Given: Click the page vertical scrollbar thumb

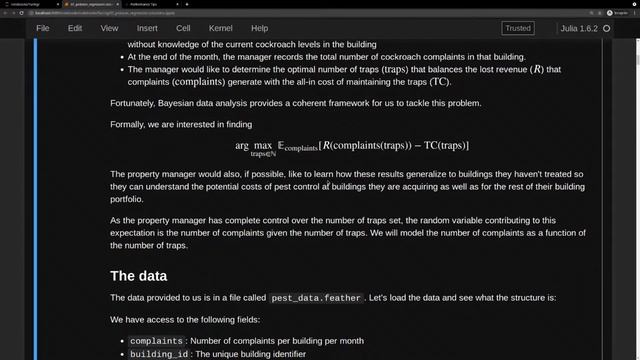Looking at the screenshot, I should [638, 59].
